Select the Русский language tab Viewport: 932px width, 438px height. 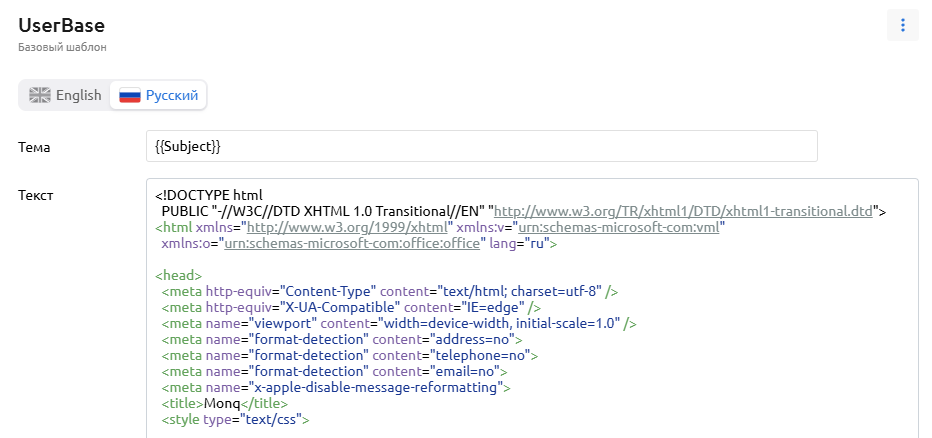click(x=158, y=95)
